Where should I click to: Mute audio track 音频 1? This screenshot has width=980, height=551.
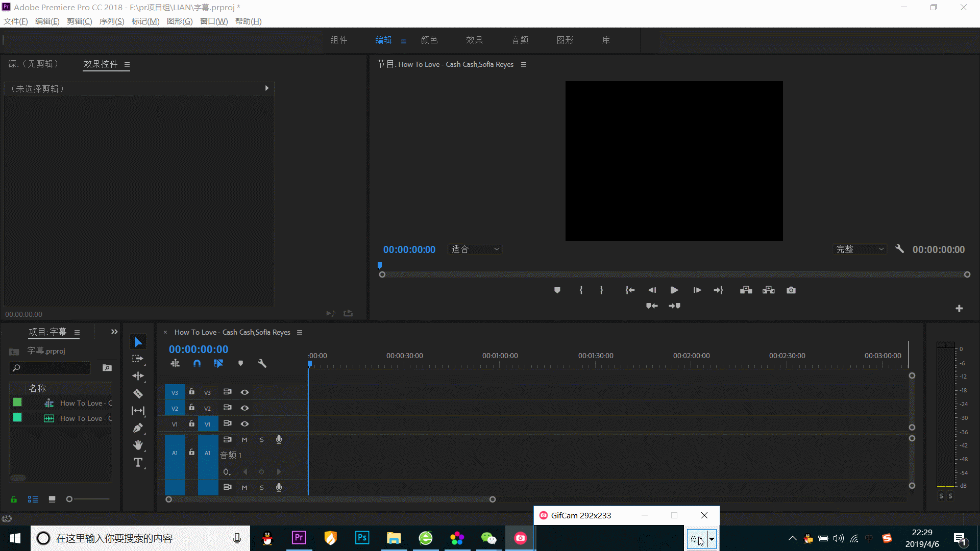244,440
